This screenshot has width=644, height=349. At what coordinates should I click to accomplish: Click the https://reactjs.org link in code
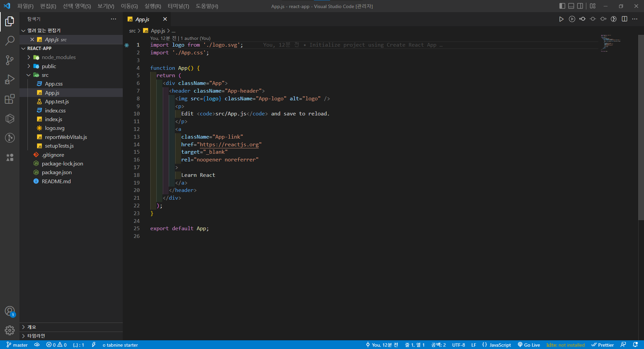(229, 145)
